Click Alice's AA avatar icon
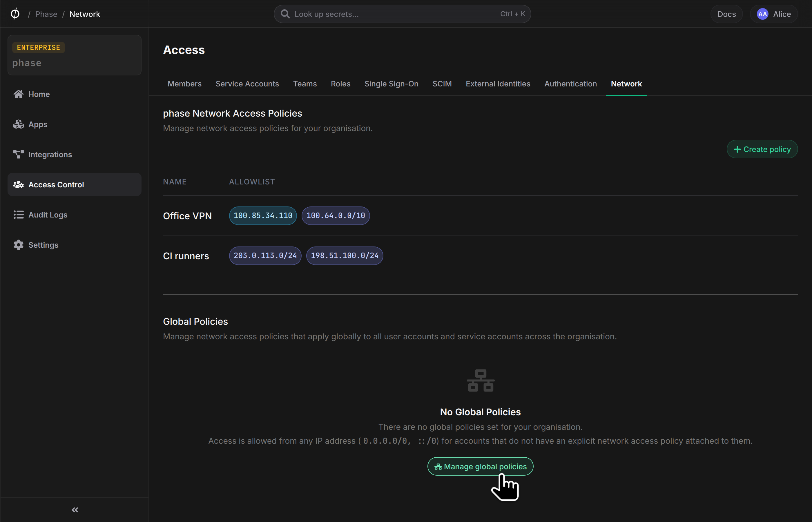This screenshot has width=812, height=522. pyautogui.click(x=762, y=14)
